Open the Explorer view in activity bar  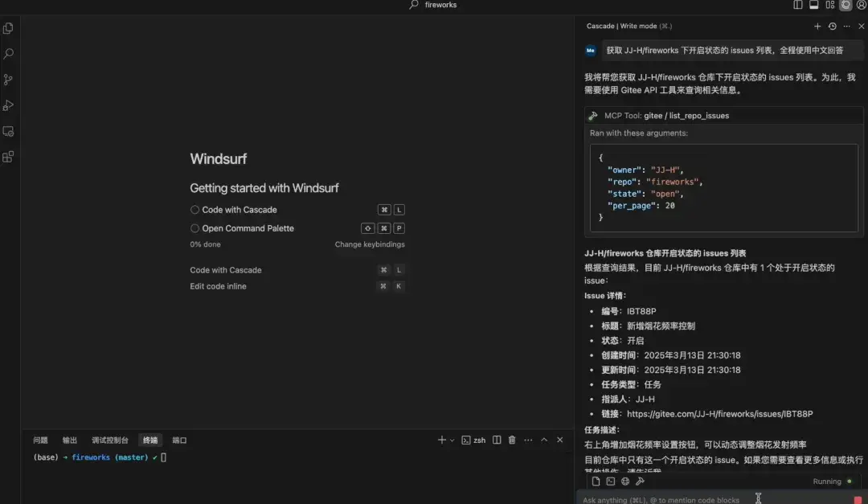[8, 28]
